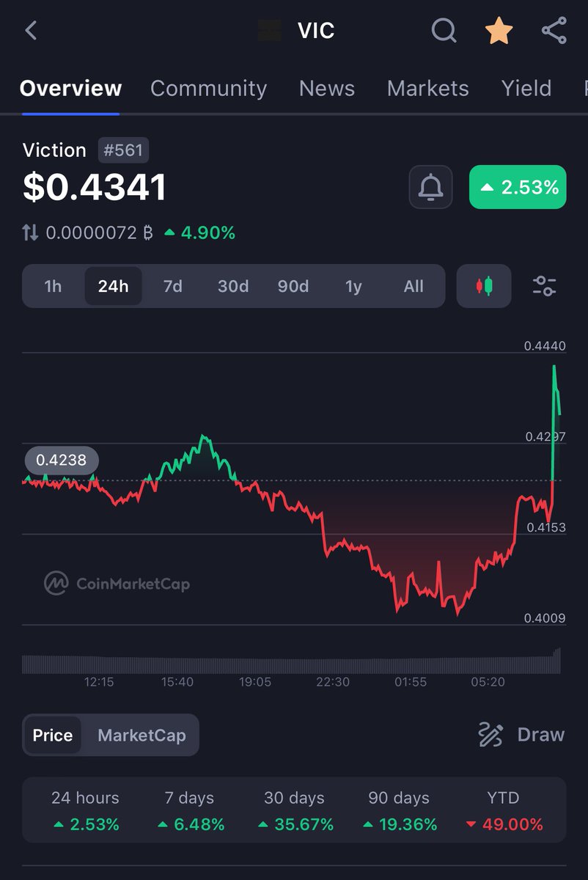Tap the #561 rank badge
Viewport: 588px width, 880px height.
[123, 151]
